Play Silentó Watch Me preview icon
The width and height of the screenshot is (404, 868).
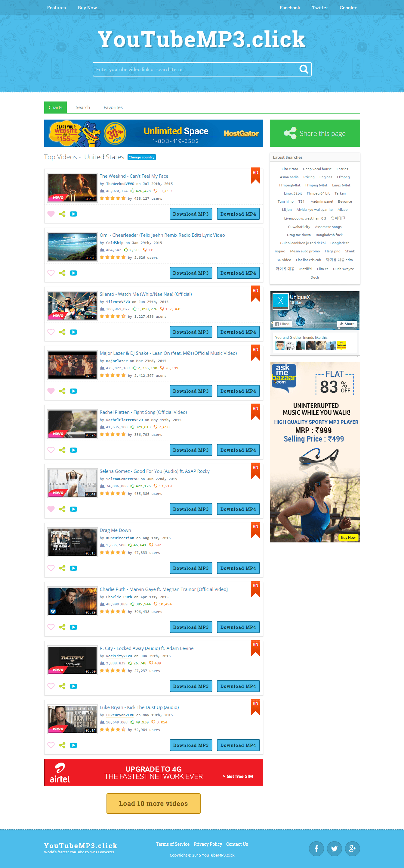[73, 332]
